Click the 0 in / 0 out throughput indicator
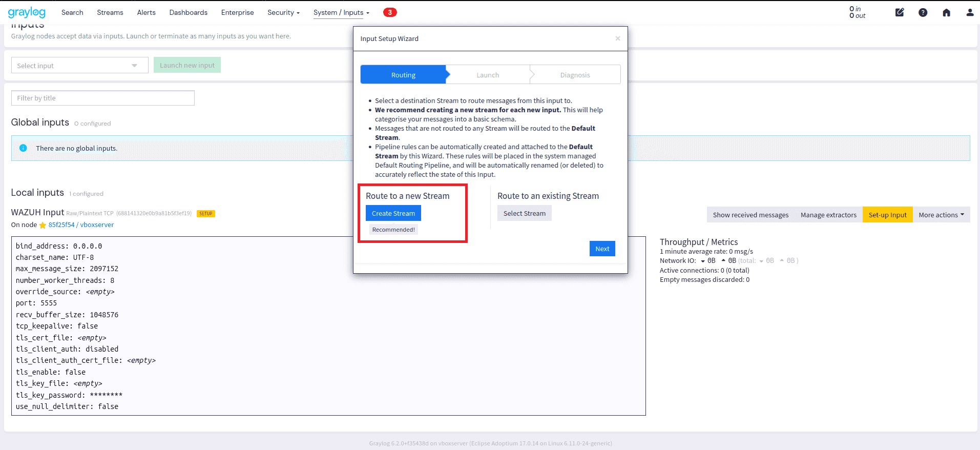 [858, 12]
